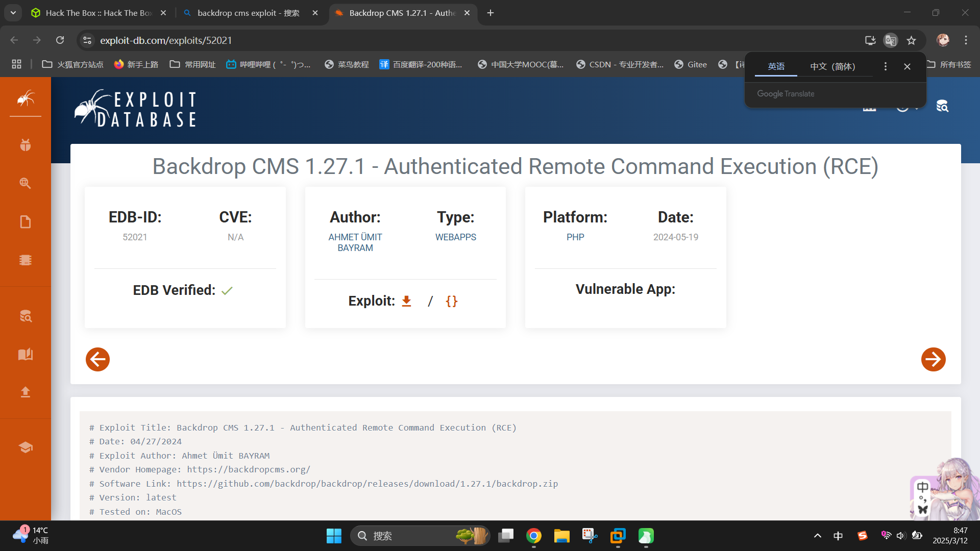Viewport: 980px width, 551px height.
Task: Click the header search database icon
Action: click(x=942, y=106)
